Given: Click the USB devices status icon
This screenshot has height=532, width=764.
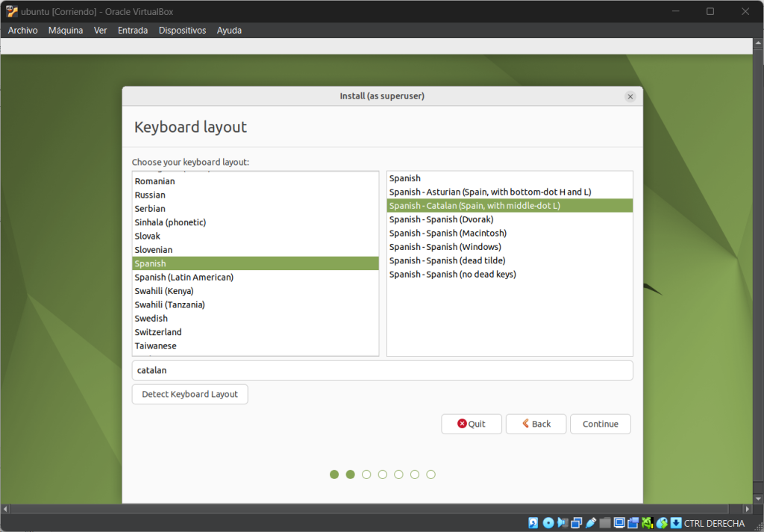Looking at the screenshot, I should point(591,523).
